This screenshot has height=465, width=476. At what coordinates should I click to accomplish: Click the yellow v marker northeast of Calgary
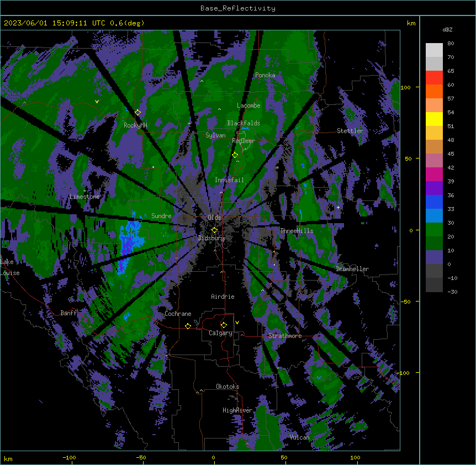pyautogui.click(x=237, y=323)
